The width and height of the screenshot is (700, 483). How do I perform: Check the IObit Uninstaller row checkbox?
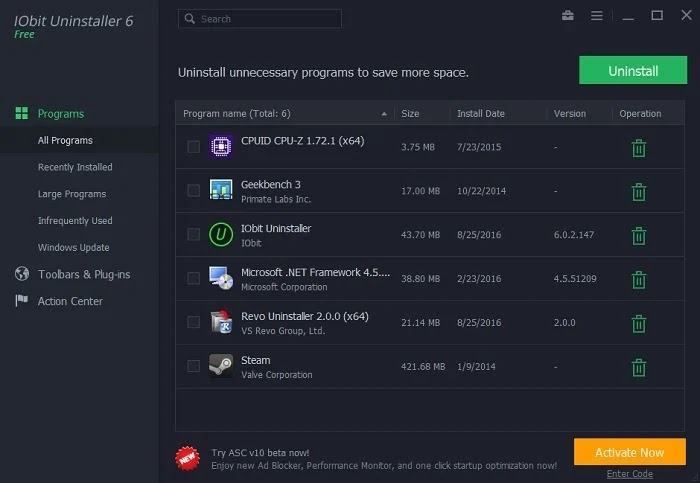(193, 234)
